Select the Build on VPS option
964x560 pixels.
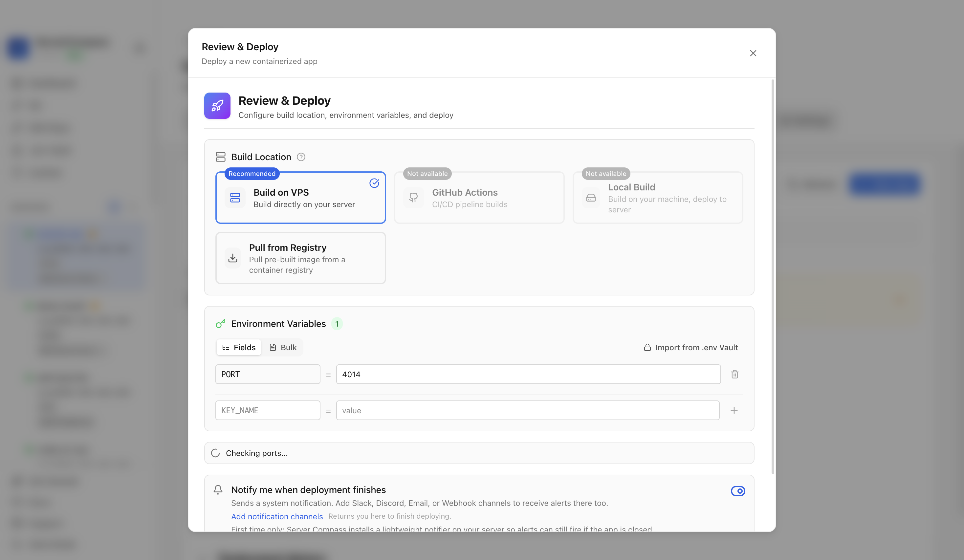[x=301, y=198]
